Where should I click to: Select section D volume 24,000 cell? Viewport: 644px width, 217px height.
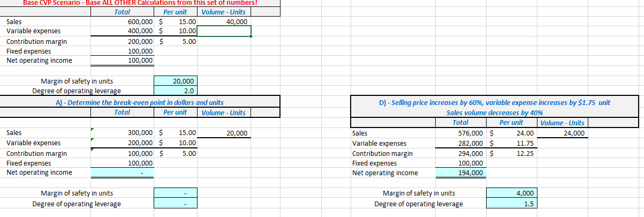(x=562, y=133)
